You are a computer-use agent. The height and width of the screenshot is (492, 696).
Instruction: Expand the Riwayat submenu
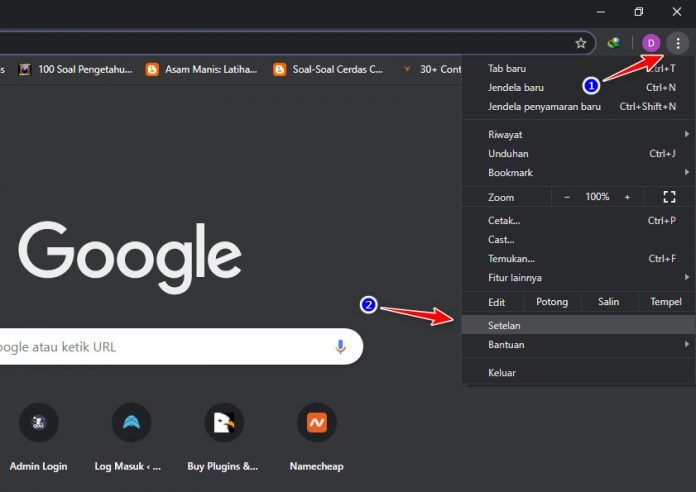pyautogui.click(x=578, y=135)
